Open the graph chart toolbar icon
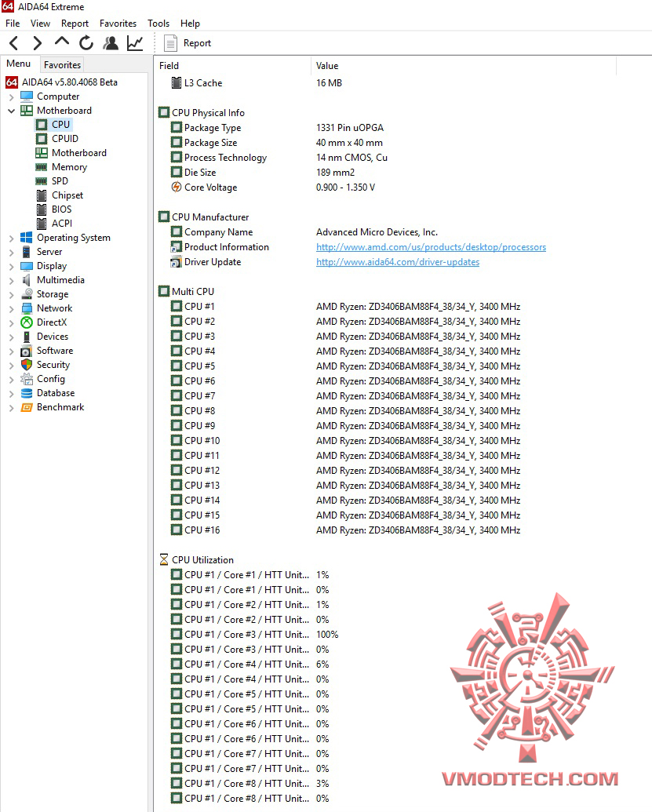The width and height of the screenshot is (652, 812). tap(135, 43)
